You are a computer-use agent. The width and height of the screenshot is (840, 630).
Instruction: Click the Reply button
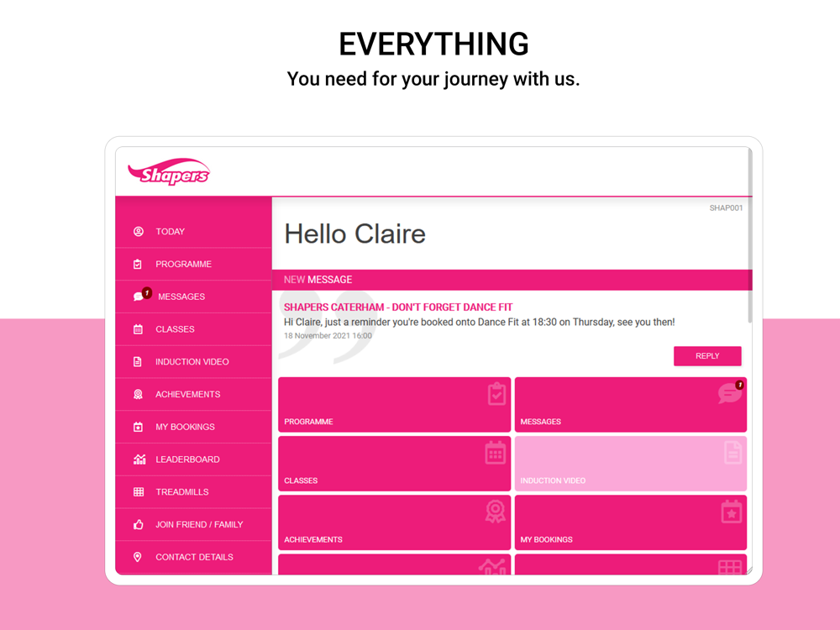[707, 356]
